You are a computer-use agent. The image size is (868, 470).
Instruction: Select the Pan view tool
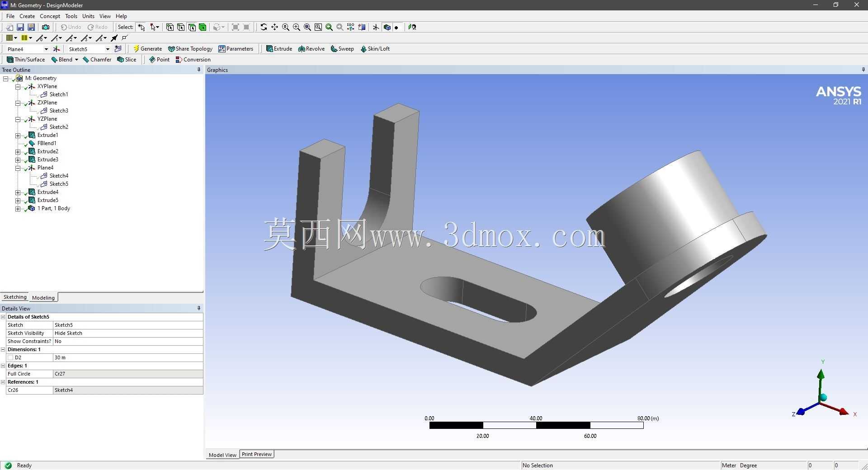click(x=274, y=27)
